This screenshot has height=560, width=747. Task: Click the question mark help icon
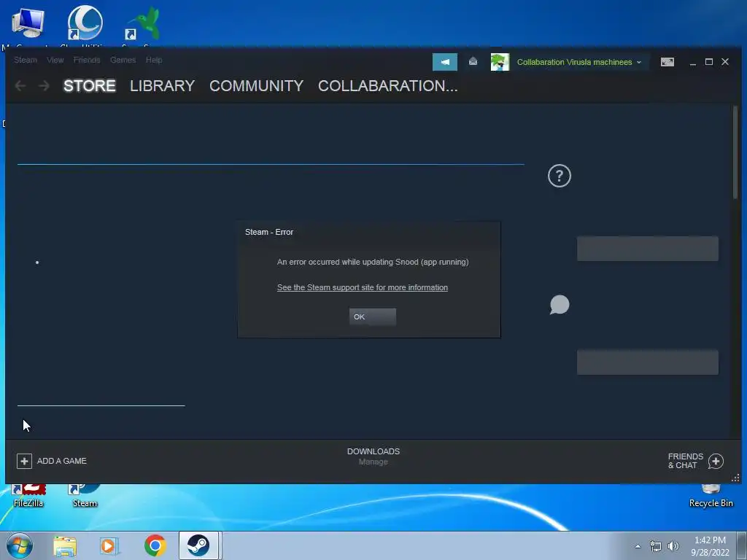coord(560,176)
